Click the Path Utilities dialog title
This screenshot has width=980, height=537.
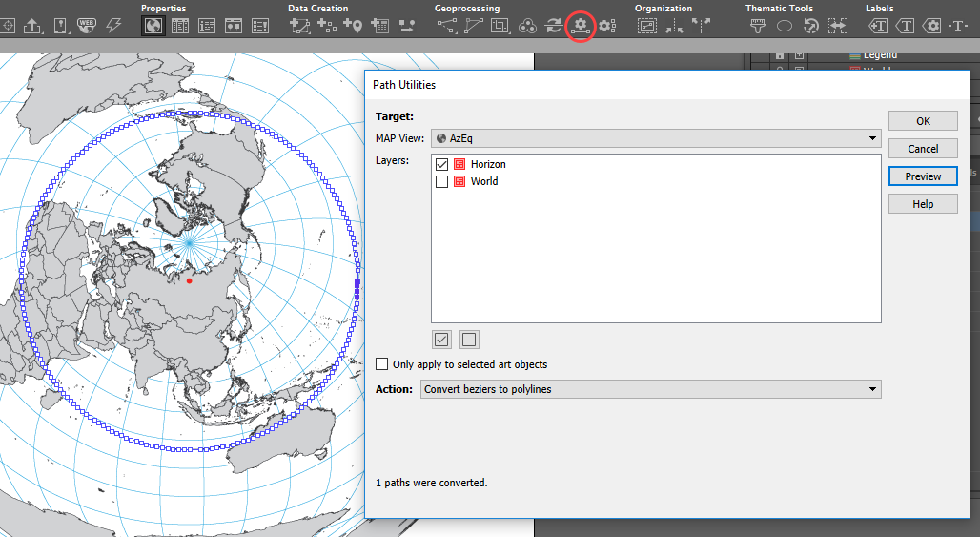click(404, 84)
